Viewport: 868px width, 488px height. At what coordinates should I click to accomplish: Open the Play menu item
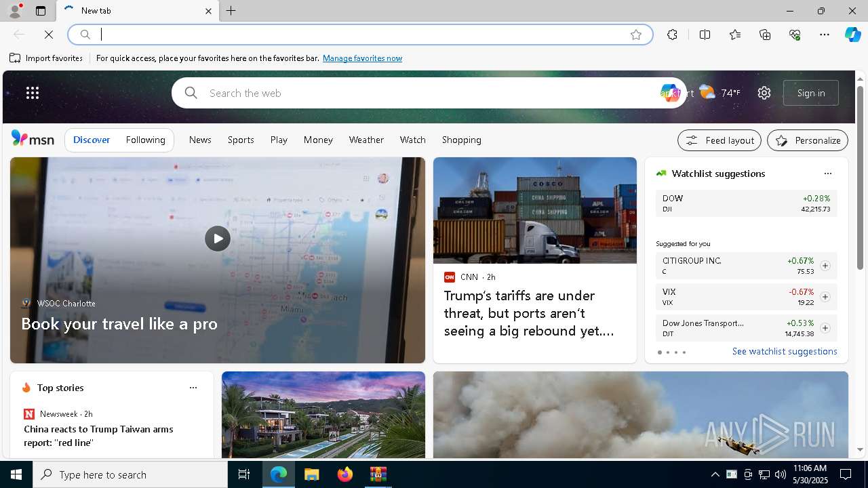[279, 140]
